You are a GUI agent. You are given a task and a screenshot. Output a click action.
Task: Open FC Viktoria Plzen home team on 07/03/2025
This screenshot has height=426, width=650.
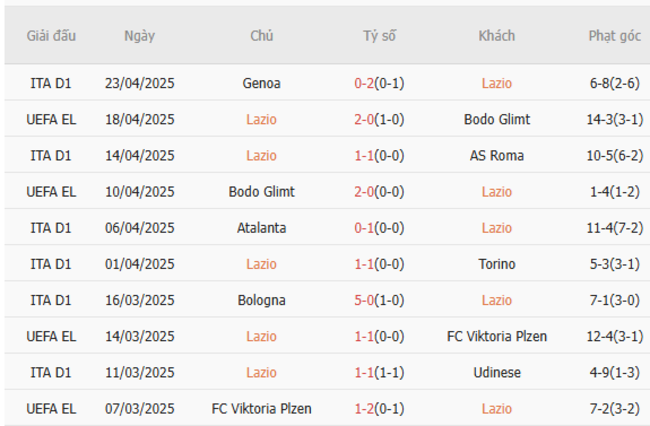point(261,408)
